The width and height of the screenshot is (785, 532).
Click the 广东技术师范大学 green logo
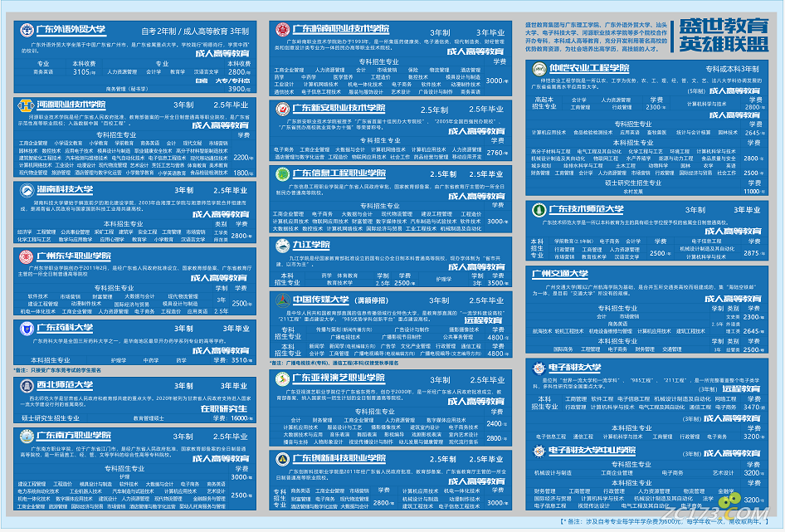pos(539,210)
